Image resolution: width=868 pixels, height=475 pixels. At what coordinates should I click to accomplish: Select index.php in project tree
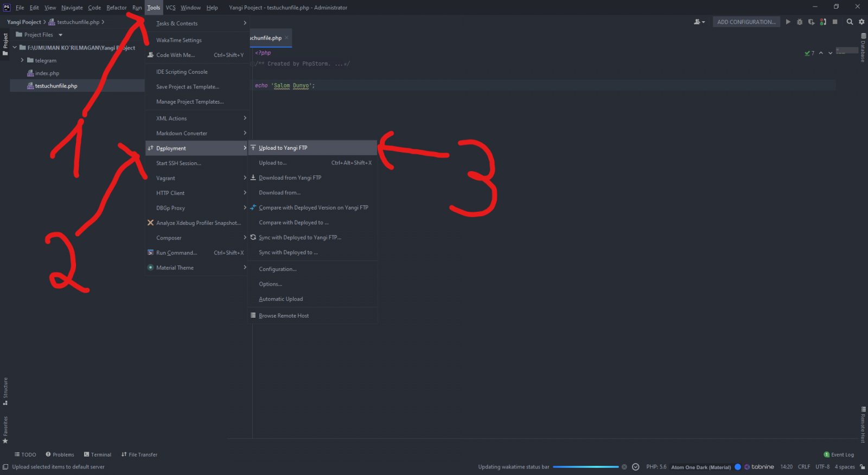[x=47, y=73]
